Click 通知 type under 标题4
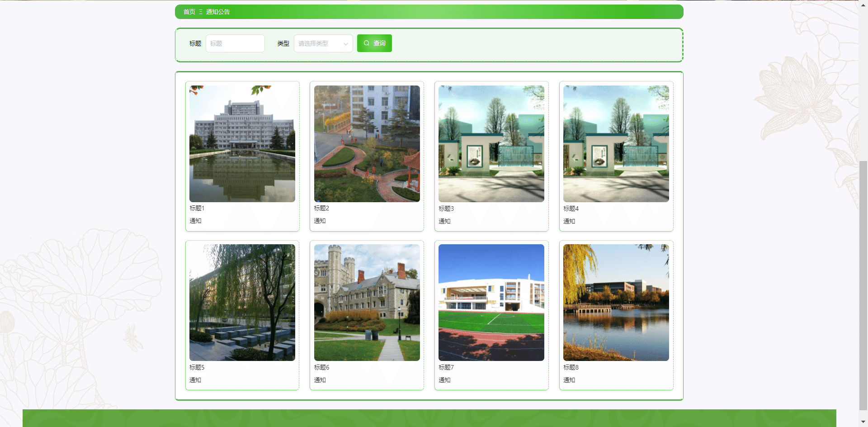The width and height of the screenshot is (868, 427). click(x=569, y=221)
